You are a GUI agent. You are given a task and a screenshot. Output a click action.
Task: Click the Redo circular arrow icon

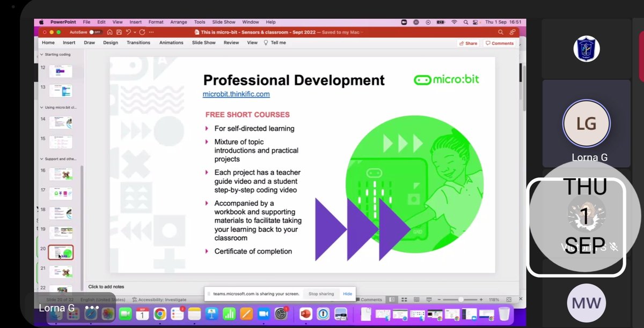point(142,32)
